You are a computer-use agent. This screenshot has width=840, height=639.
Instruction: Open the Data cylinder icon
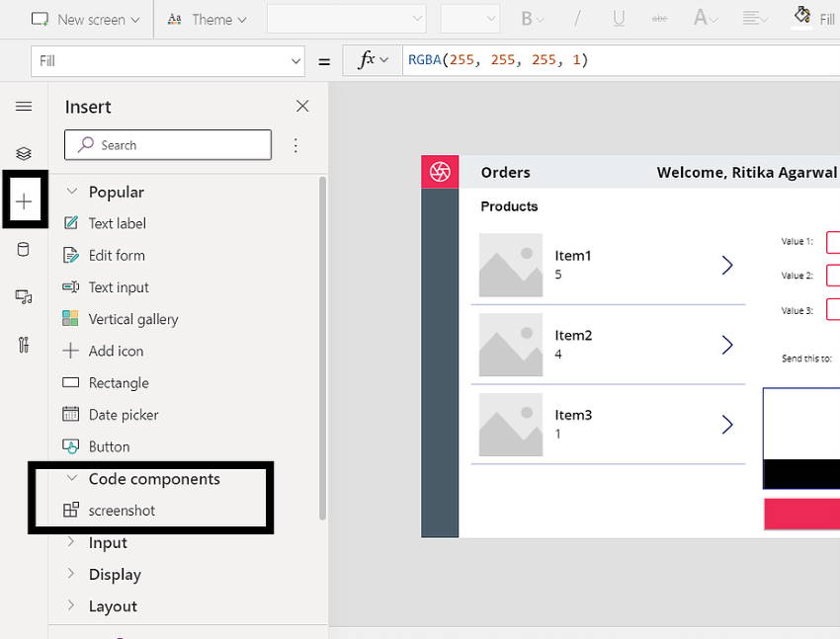[24, 250]
